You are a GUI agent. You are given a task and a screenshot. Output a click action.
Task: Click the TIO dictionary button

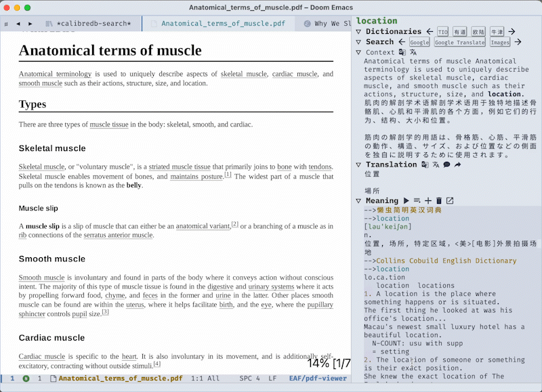[x=442, y=32]
